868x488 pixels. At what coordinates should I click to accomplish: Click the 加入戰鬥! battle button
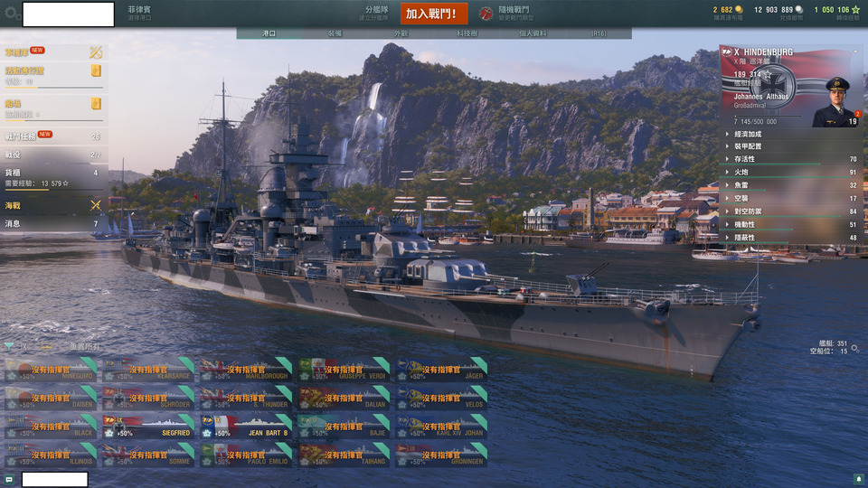[x=434, y=14]
